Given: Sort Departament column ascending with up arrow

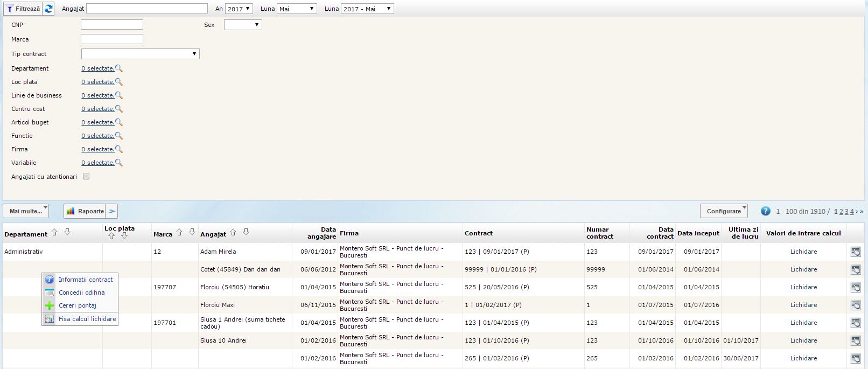Looking at the screenshot, I should pyautogui.click(x=54, y=233).
